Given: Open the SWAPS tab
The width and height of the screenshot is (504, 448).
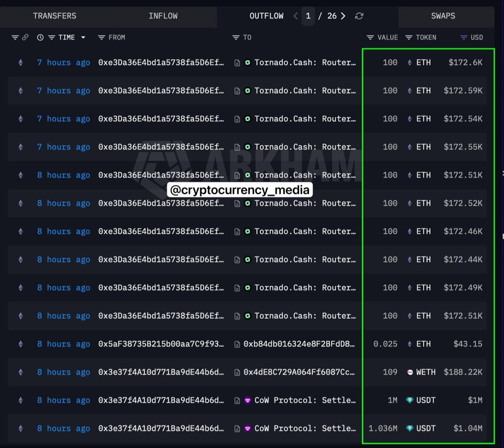Looking at the screenshot, I should click(x=443, y=16).
